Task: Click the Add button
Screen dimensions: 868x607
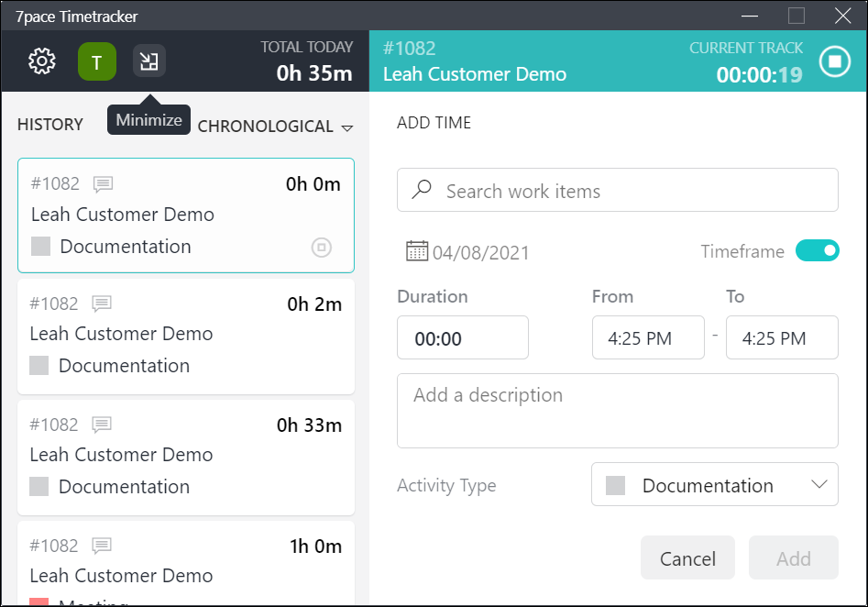Action: (793, 557)
